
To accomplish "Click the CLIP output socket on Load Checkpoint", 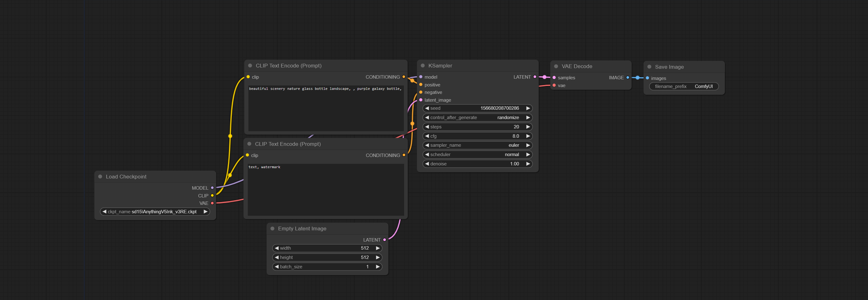I will click(x=212, y=196).
